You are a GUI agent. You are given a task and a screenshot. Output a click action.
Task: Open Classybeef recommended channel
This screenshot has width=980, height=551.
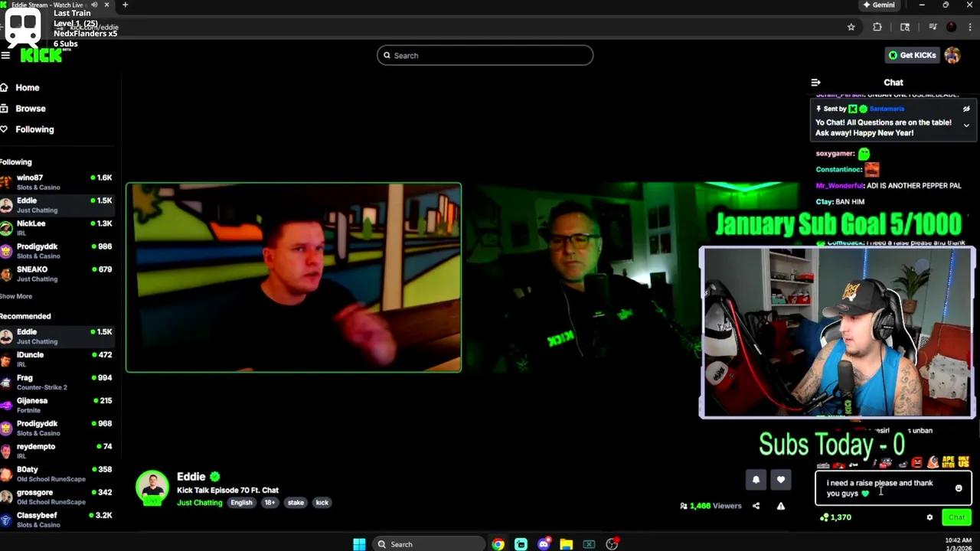coord(57,520)
